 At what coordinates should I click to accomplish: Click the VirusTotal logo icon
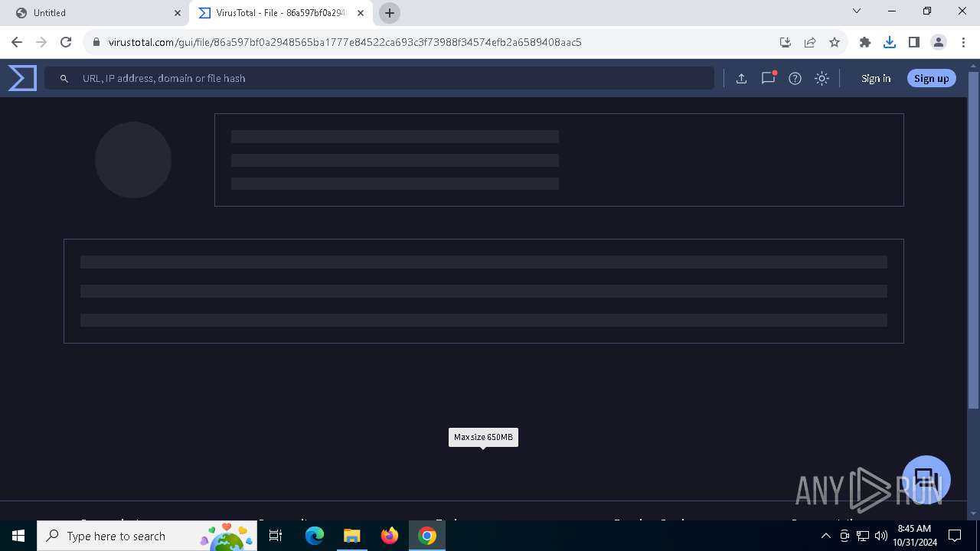point(22,78)
